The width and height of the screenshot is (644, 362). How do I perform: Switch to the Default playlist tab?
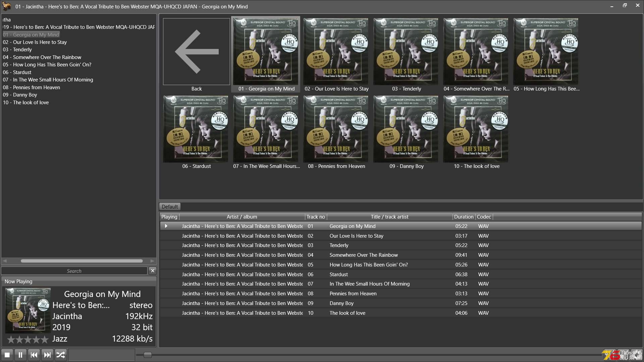170,206
